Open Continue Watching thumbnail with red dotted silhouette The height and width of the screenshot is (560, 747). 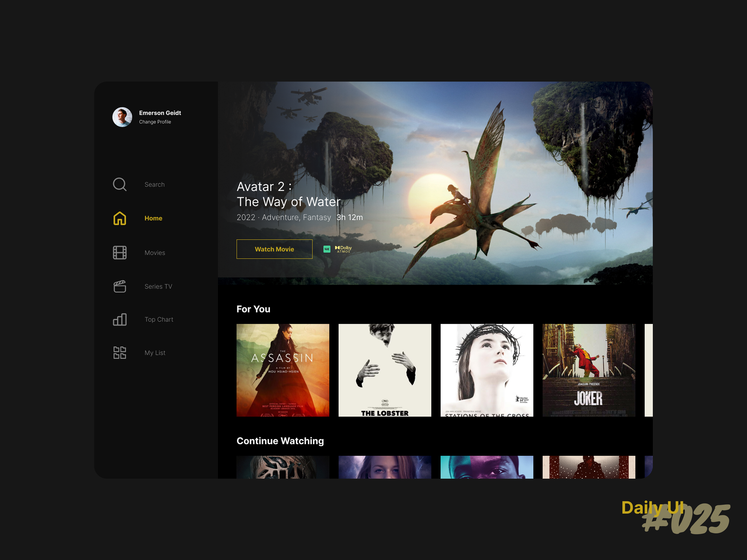tap(589, 467)
